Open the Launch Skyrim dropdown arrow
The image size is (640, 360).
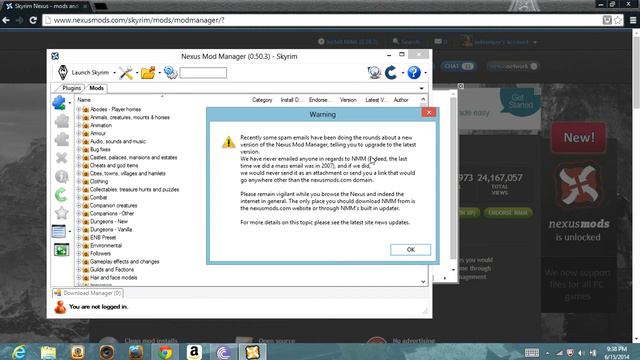[114, 73]
